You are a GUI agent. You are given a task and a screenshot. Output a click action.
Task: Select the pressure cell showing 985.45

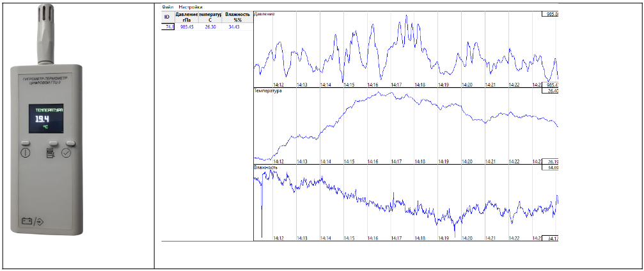187,27
